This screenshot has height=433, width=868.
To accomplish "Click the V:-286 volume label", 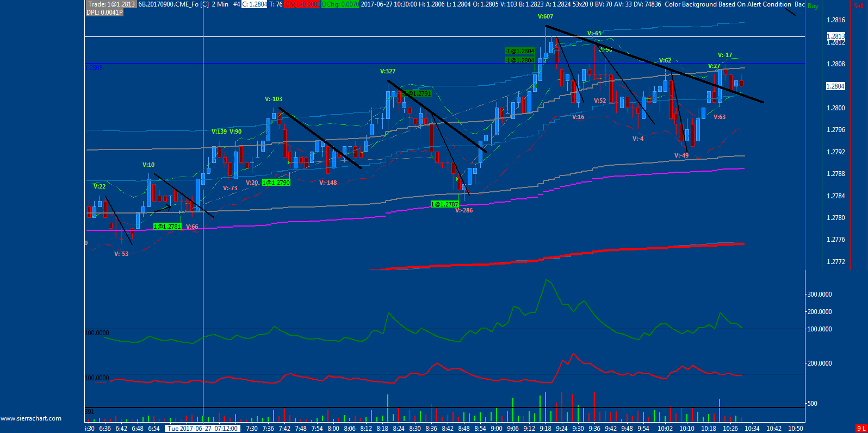I will (464, 210).
